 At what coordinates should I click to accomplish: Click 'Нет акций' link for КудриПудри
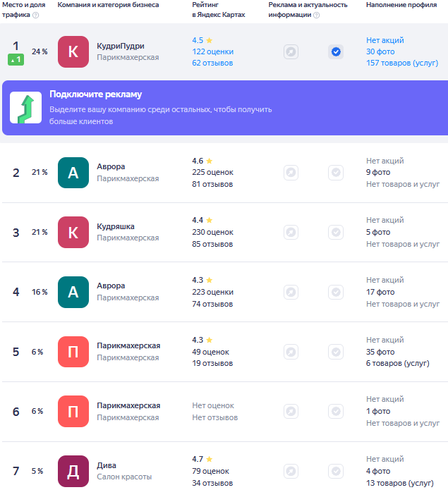coord(385,40)
